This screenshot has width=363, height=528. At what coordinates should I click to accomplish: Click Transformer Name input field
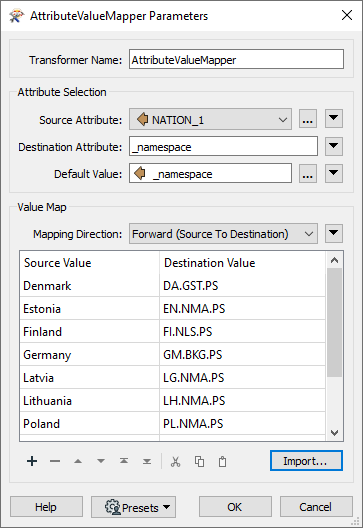tap(236, 59)
